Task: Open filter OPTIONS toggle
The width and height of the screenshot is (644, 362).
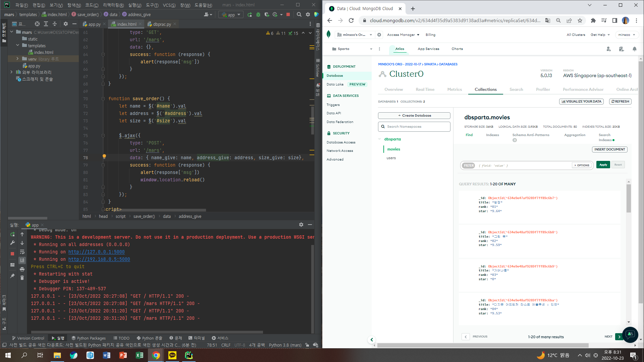Action: pyautogui.click(x=582, y=165)
